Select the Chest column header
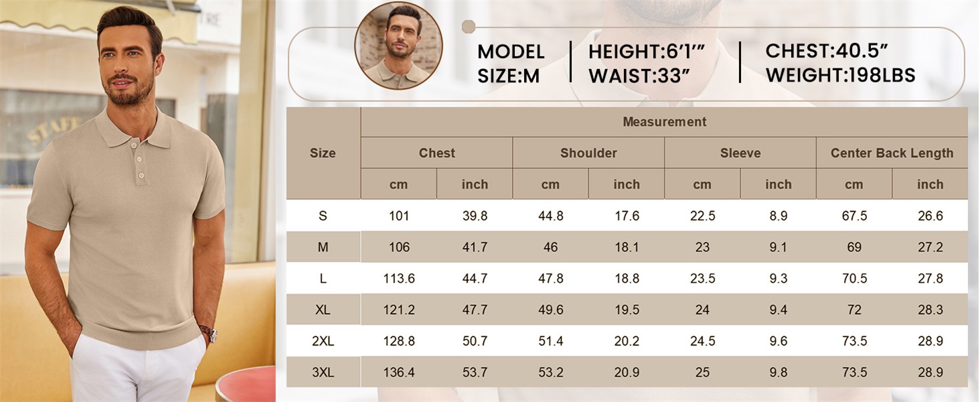The height and width of the screenshot is (402, 980). coord(436,153)
